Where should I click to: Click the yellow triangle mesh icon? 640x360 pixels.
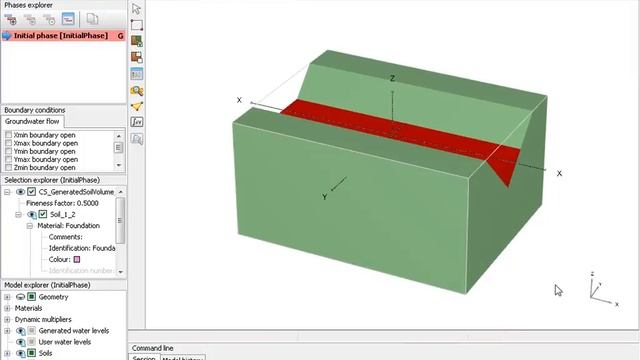(137, 107)
